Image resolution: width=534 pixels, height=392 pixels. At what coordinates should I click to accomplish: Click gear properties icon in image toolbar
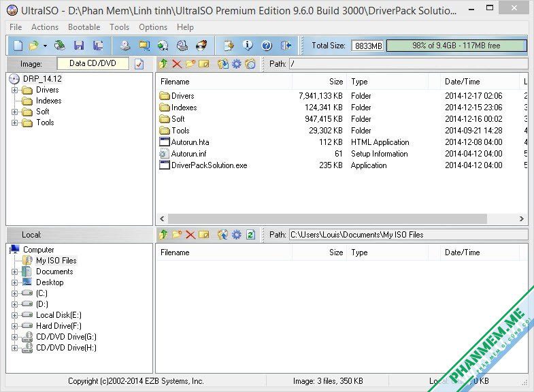point(236,64)
